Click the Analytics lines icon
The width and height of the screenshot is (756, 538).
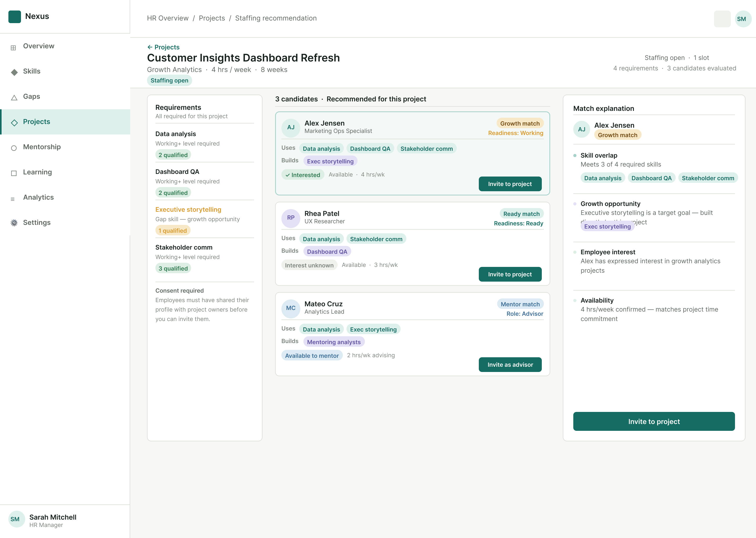(x=13, y=199)
